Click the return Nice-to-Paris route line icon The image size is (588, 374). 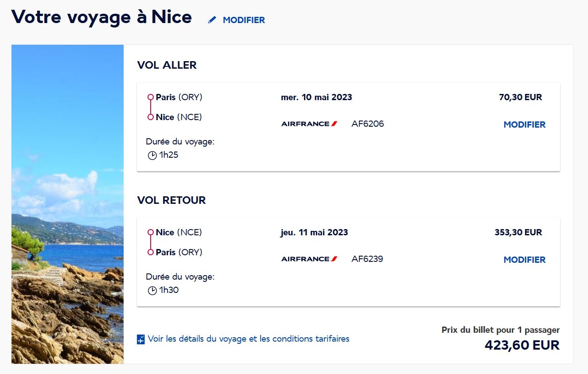coord(151,242)
